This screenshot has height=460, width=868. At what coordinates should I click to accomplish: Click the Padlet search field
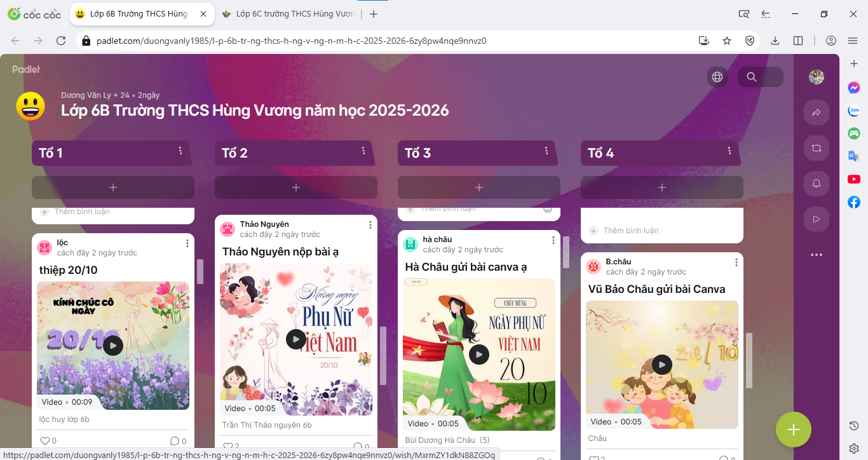[761, 77]
